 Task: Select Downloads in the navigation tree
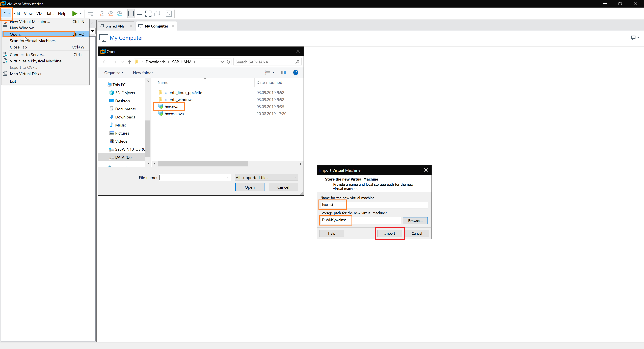(x=125, y=117)
